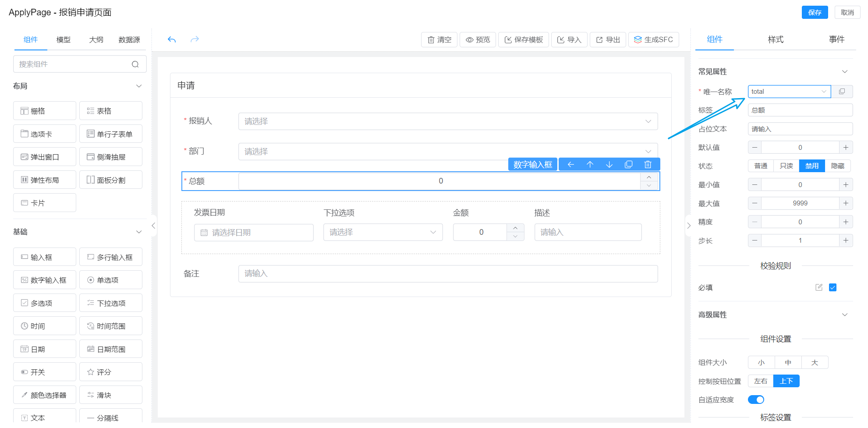Increase the 最大值 with plus stepper
868x428 pixels.
(x=846, y=203)
